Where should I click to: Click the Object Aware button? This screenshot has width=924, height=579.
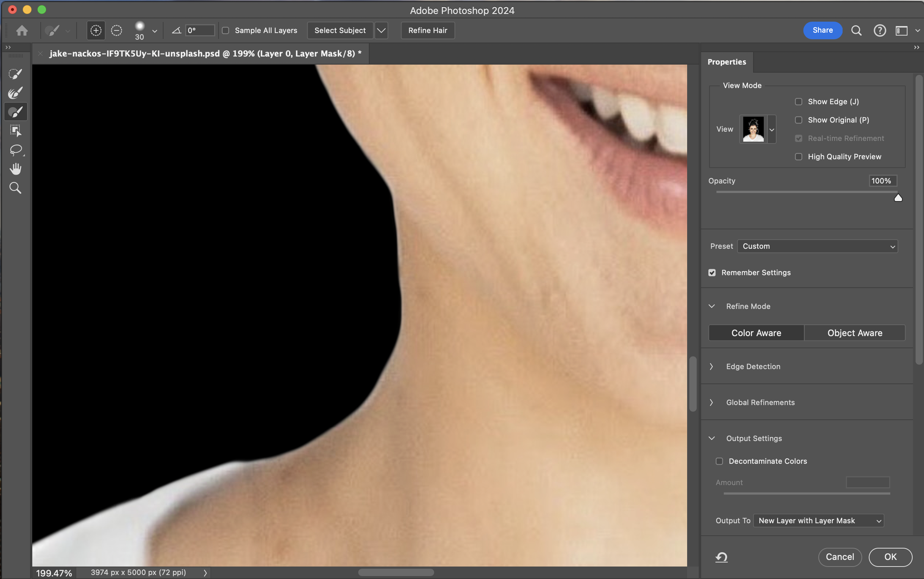[854, 333]
